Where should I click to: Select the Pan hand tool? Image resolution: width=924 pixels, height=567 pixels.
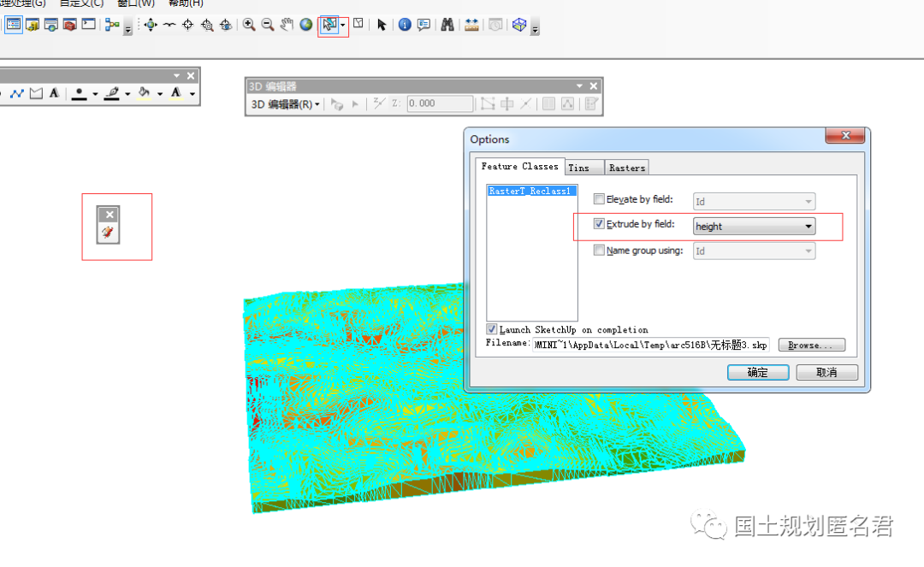pyautogui.click(x=287, y=25)
